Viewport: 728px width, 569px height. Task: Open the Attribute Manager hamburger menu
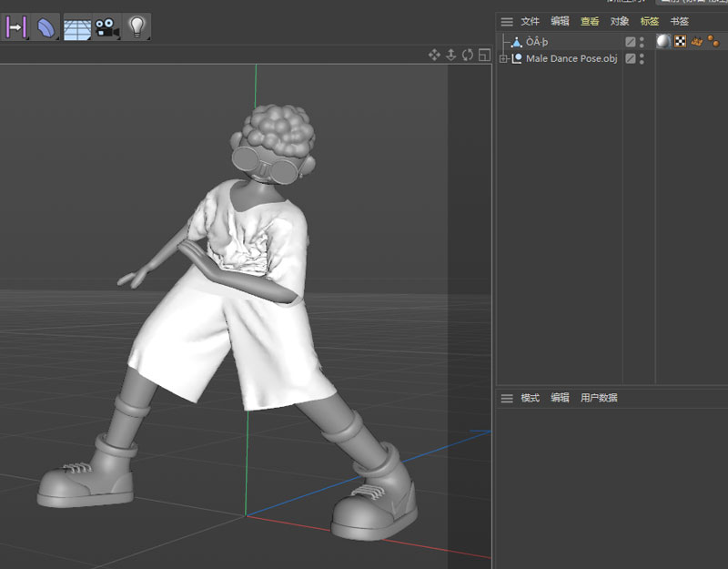(x=507, y=398)
